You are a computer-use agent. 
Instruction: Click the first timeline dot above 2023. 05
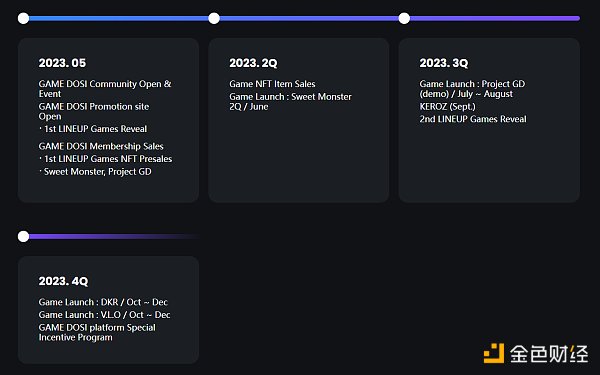click(x=23, y=18)
